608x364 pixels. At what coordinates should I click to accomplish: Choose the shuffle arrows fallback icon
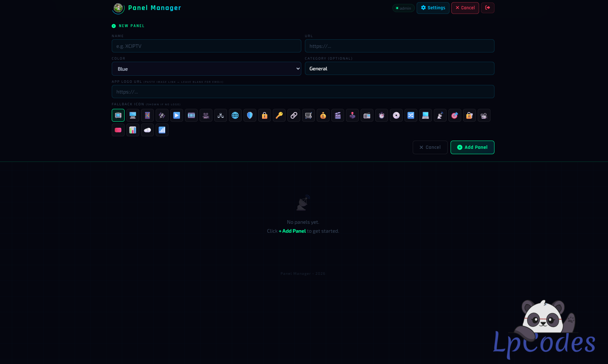click(411, 115)
